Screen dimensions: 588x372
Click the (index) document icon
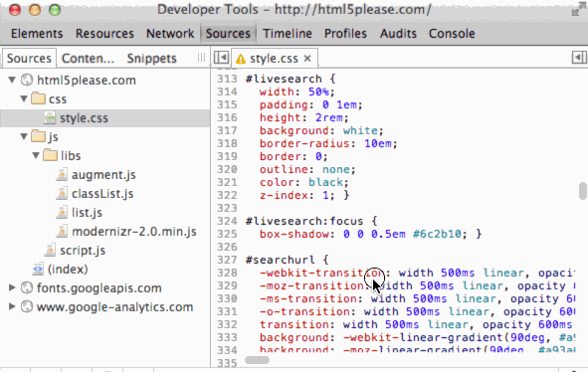click(38, 270)
